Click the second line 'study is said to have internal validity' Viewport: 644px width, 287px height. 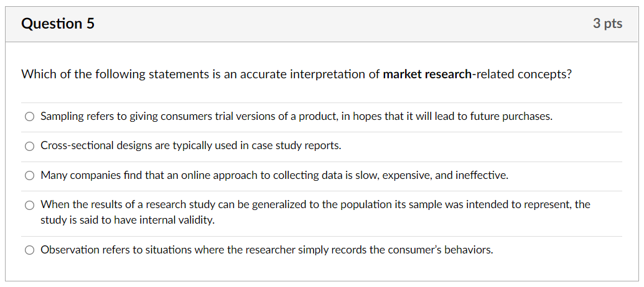[x=127, y=220]
